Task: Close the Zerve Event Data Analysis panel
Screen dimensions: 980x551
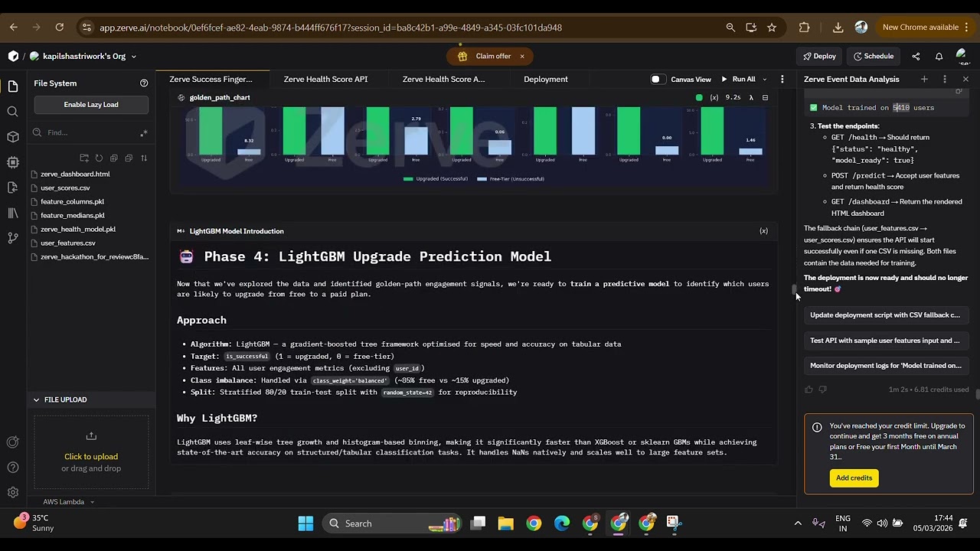Action: pyautogui.click(x=965, y=79)
